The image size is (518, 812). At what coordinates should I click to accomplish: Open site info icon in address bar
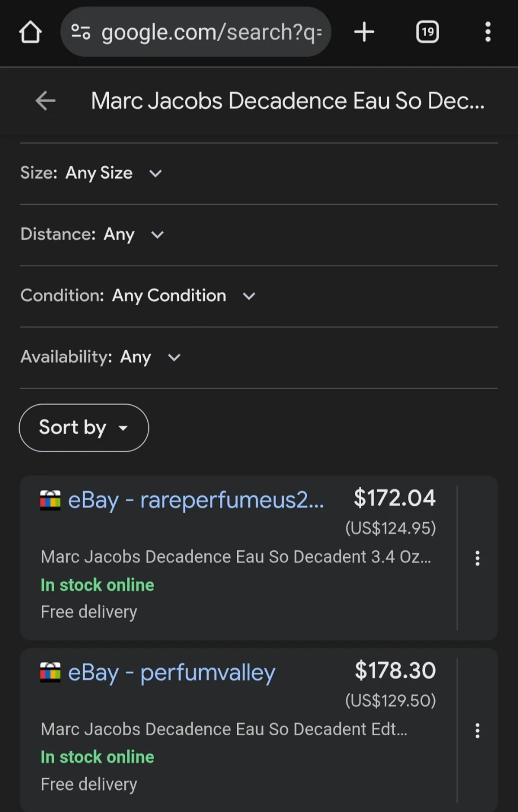[81, 32]
